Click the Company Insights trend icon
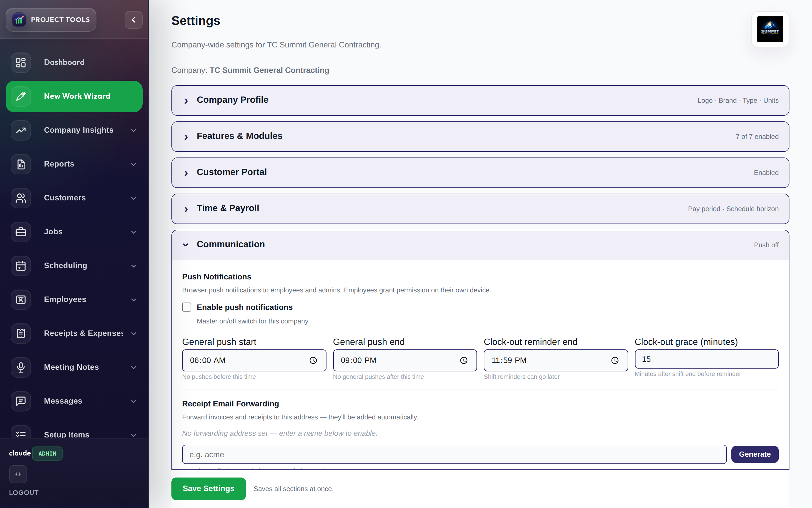This screenshot has height=508, width=812. click(21, 130)
